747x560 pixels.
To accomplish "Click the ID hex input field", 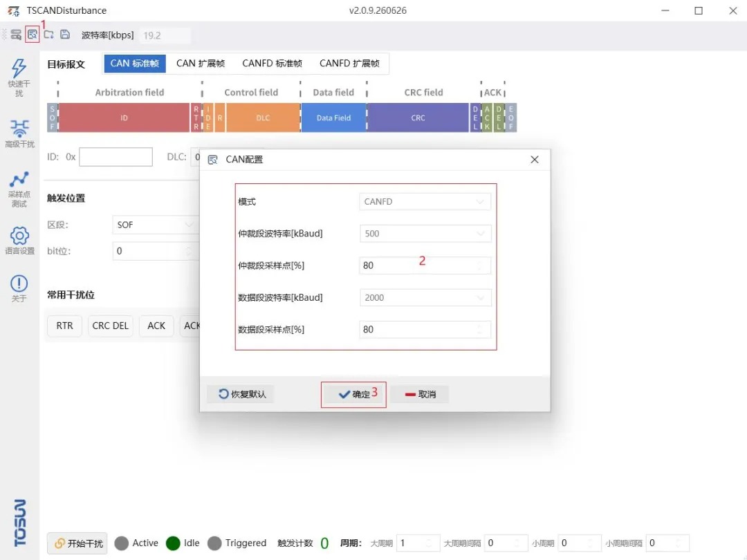I will pos(116,157).
